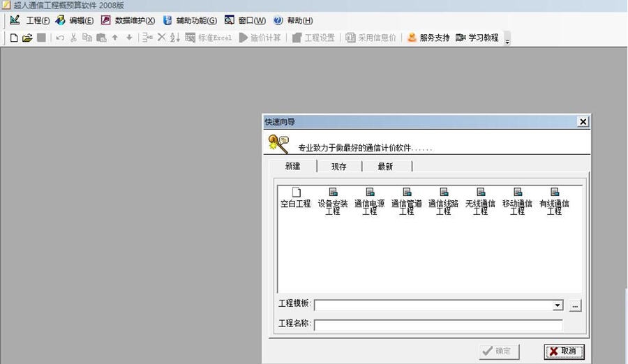Click the Copy icon in toolbar
Viewport: 628px width, 364px height.
pos(87,38)
